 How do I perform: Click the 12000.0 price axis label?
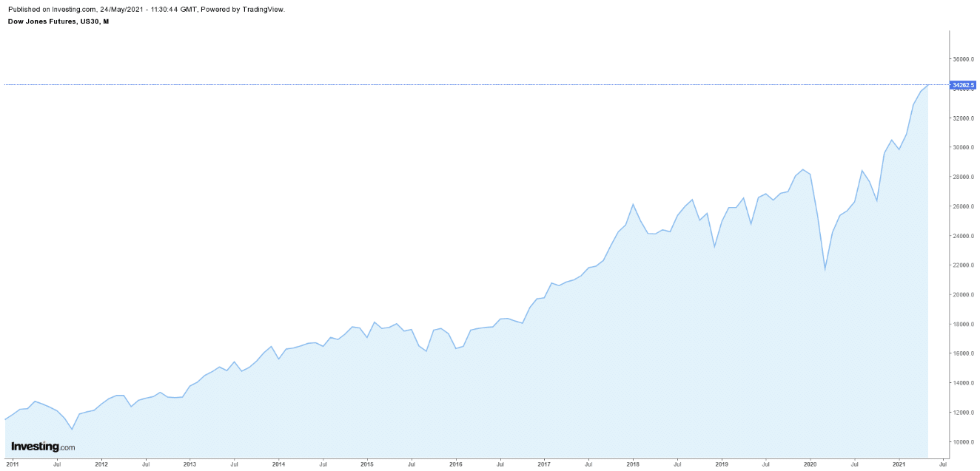coord(964,413)
